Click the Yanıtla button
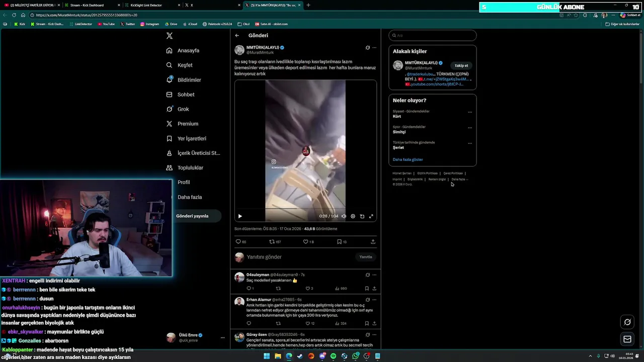The image size is (644, 362). click(x=366, y=257)
